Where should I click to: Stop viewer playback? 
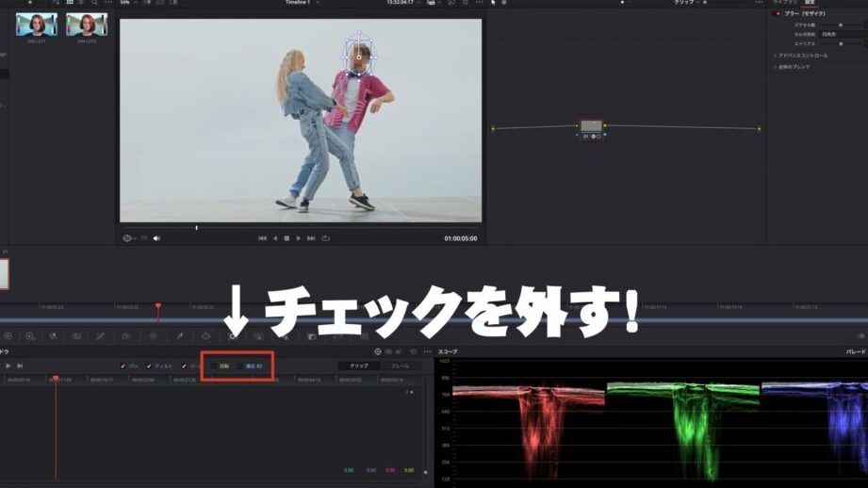[287, 238]
